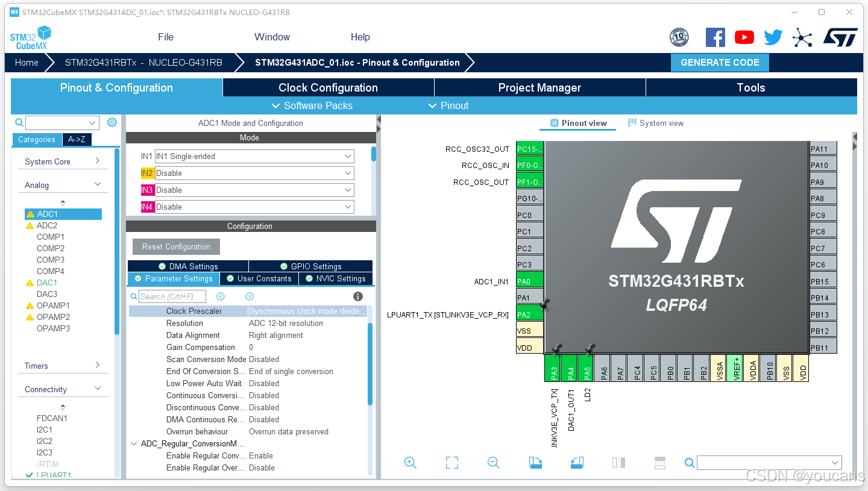Expand the Software Packs menu
The image size is (868, 491).
[312, 105]
